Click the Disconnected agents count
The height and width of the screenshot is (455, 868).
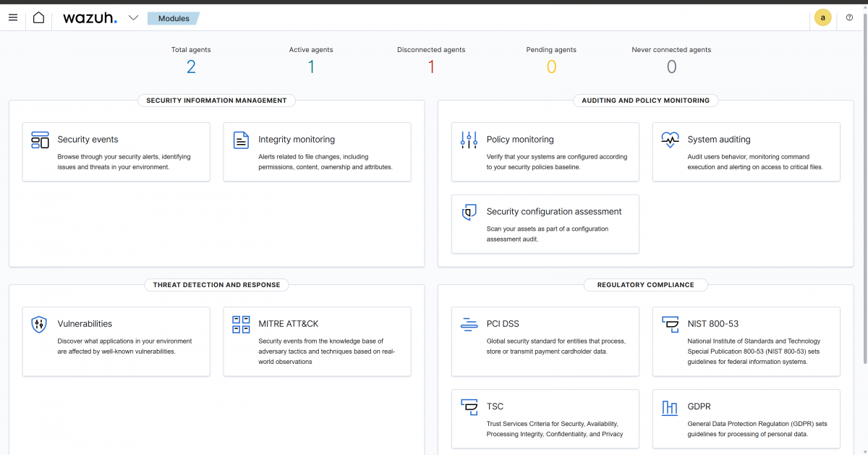(431, 66)
